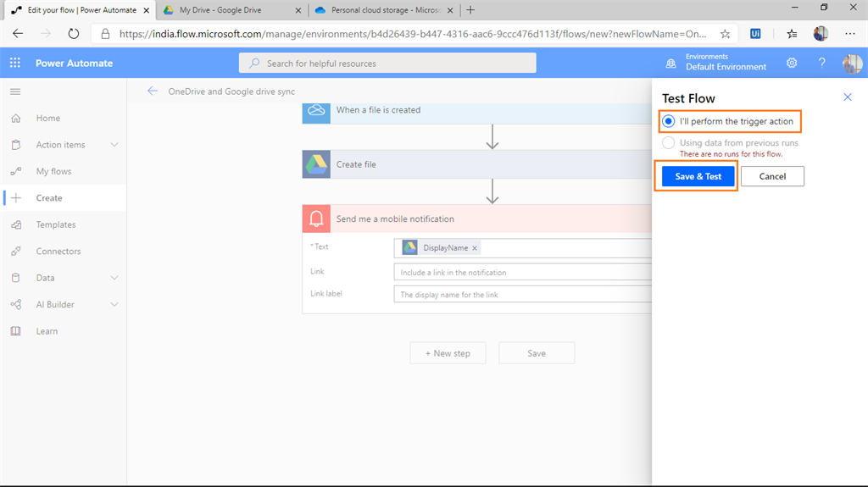Expand the Action items chevron

(x=114, y=145)
